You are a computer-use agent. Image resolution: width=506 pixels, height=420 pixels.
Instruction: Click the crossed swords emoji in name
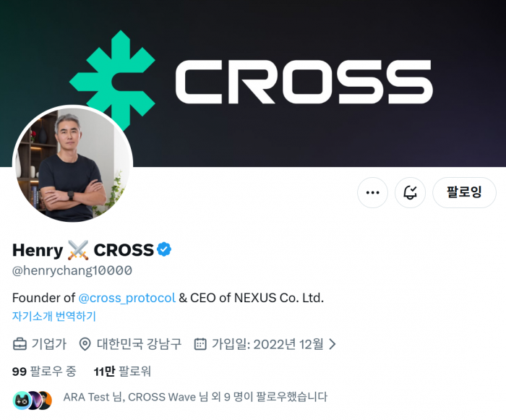(78, 250)
